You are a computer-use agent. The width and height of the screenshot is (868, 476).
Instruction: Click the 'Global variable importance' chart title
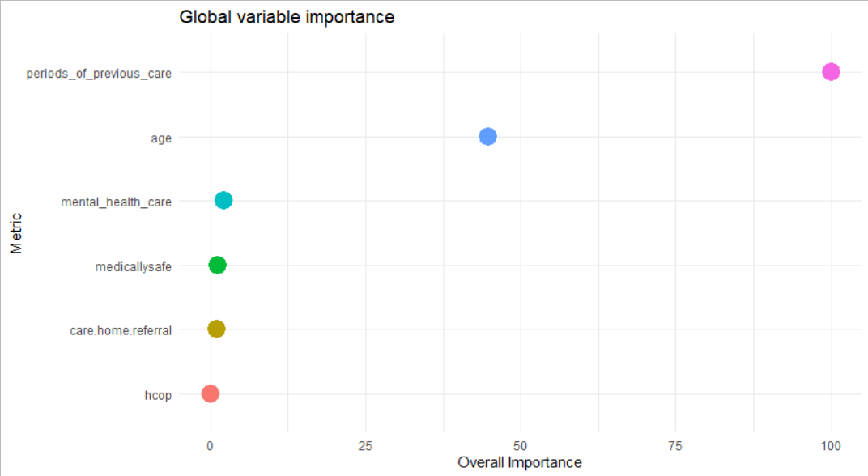[x=287, y=17]
